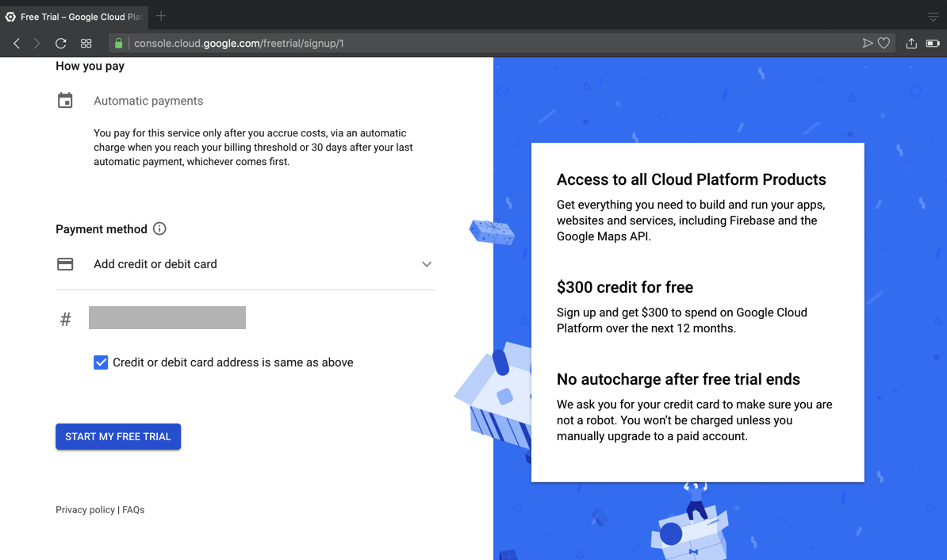Click the browser back arrow
The image size is (947, 560).
pyautogui.click(x=17, y=44)
